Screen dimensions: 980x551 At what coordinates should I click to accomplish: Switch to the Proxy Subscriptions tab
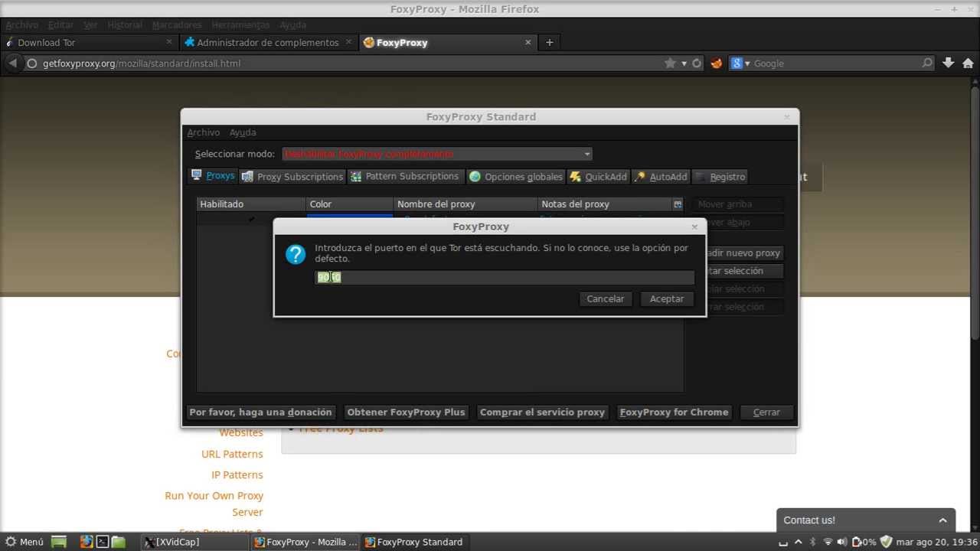(292, 176)
